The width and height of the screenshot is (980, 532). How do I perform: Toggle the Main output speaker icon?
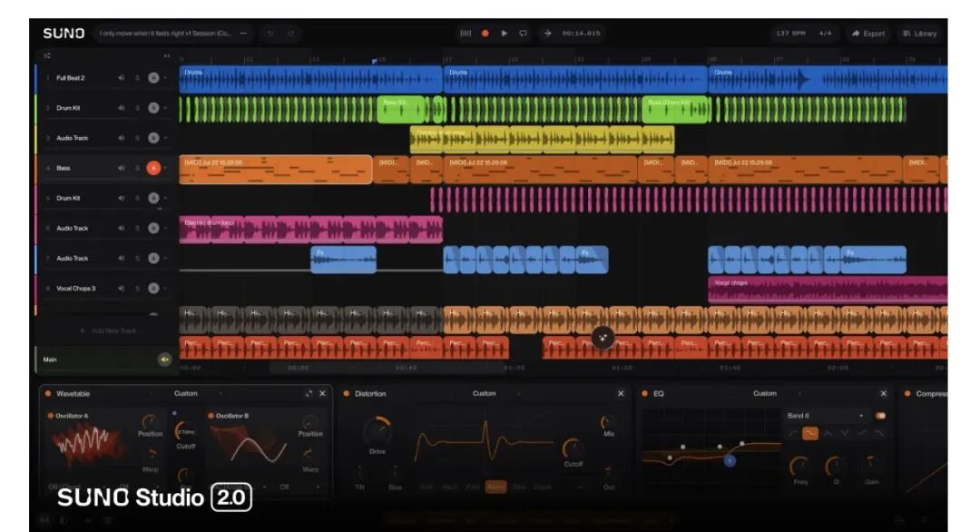(164, 360)
